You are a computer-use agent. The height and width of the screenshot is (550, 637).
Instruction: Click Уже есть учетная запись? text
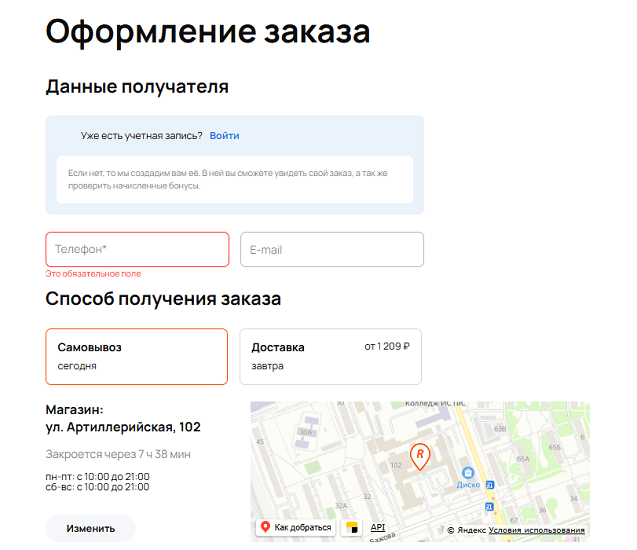[141, 136]
